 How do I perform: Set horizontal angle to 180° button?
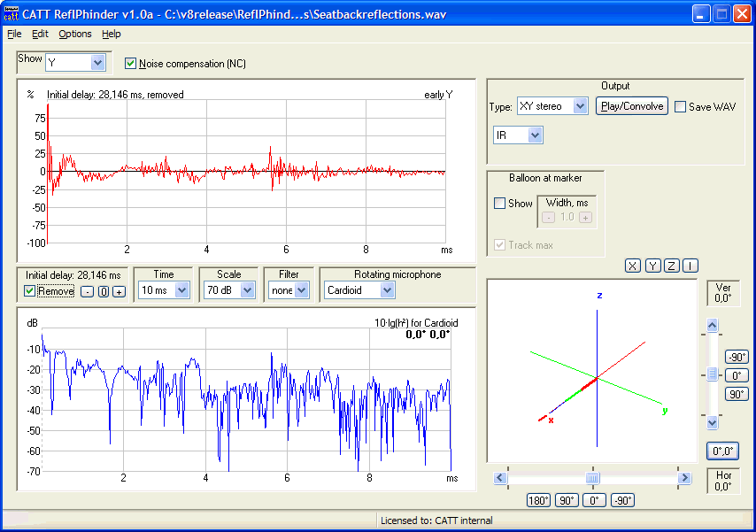pyautogui.click(x=539, y=500)
